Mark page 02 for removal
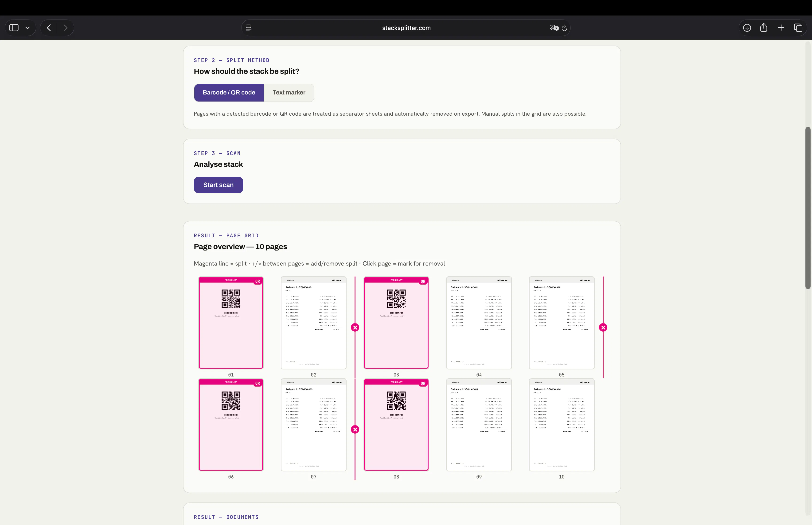 point(313,322)
